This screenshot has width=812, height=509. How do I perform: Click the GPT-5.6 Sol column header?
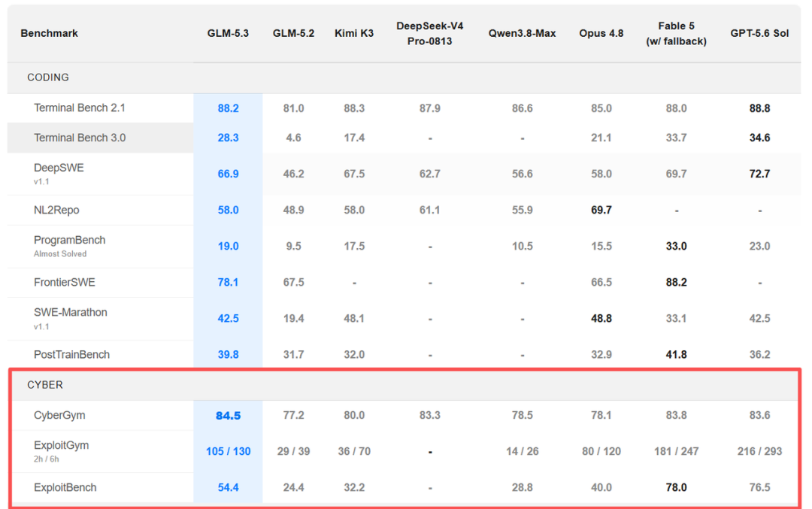pyautogui.click(x=759, y=33)
